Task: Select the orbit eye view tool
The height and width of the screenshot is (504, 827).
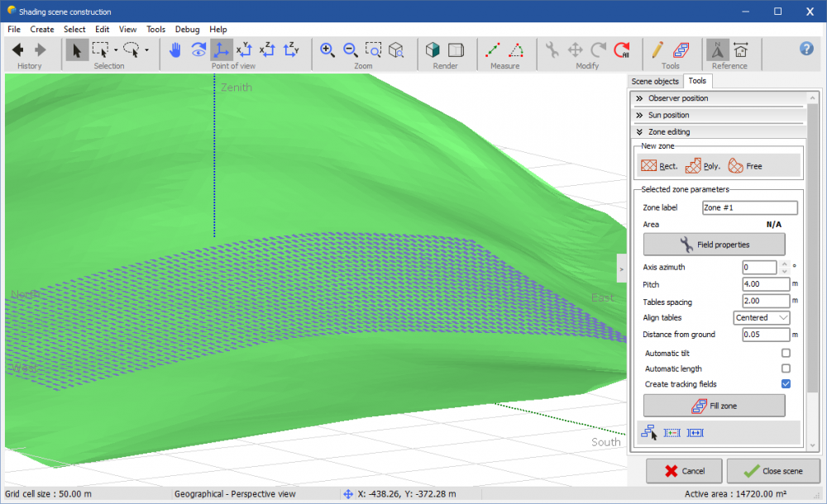Action: coord(198,50)
